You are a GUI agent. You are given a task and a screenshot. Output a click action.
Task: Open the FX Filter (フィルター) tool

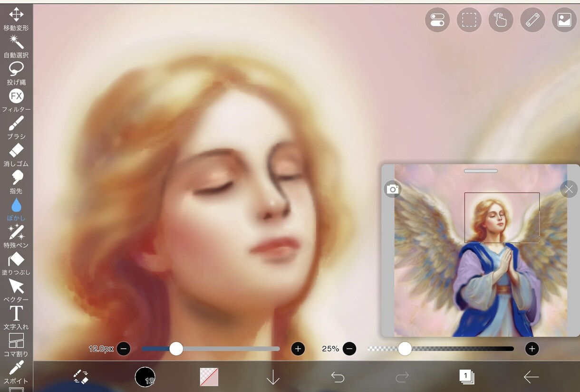click(16, 100)
